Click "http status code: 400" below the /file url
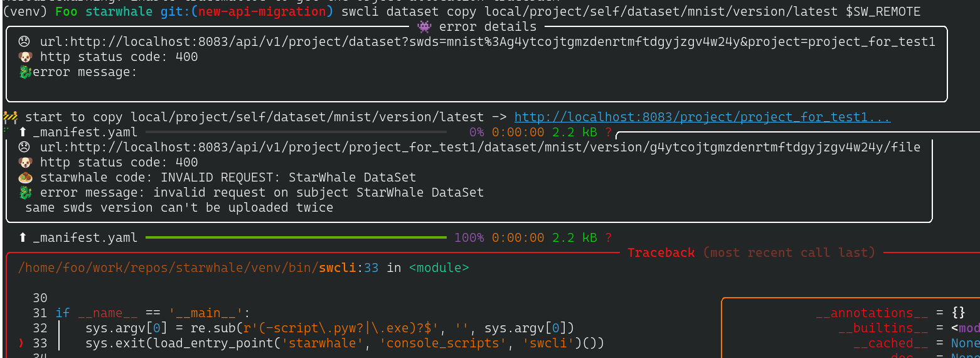The image size is (980, 358). click(x=119, y=163)
